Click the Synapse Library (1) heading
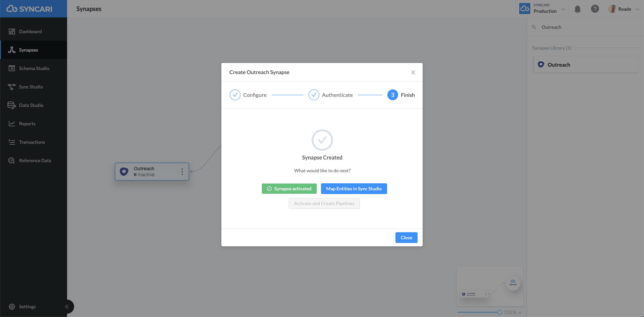644x317 pixels. coord(551,48)
